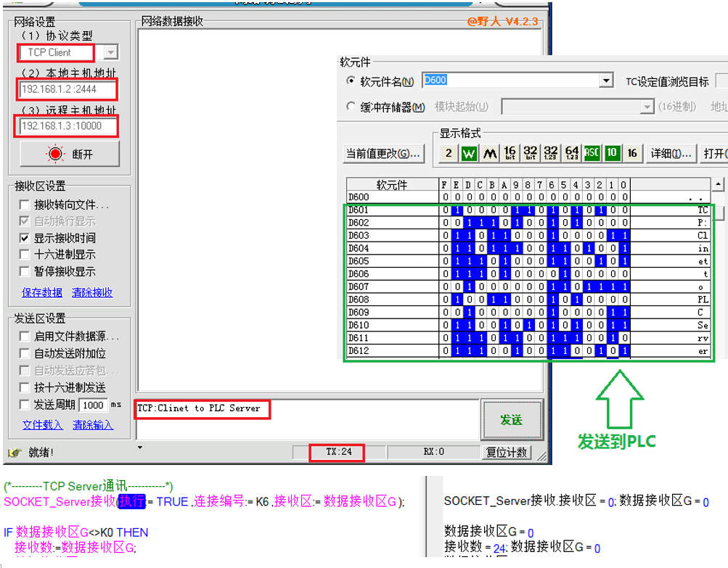Screen dimensions: 728x568
Task: Select the word (W) display format icon
Action: pos(469,154)
